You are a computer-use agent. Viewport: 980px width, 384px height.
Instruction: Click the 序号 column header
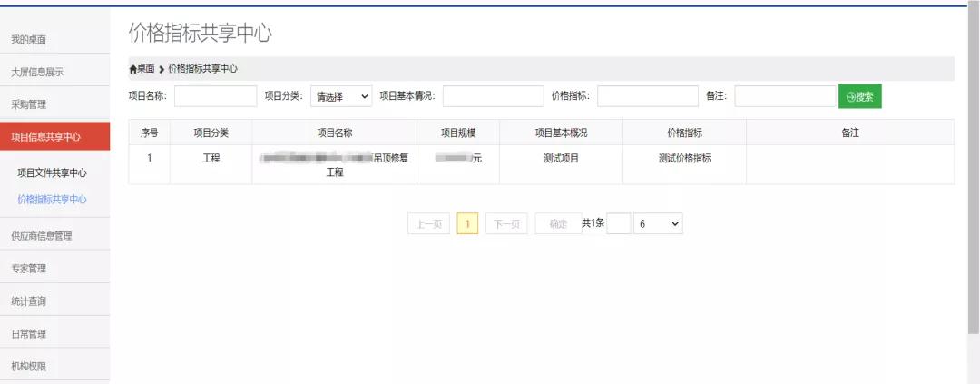click(x=150, y=133)
